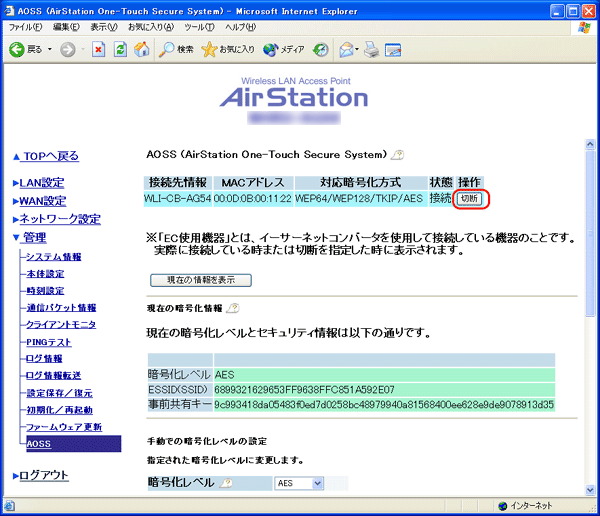Click the MAC address 00:0D:0B:00:11:22 cell
The width and height of the screenshot is (600, 516).
pyautogui.click(x=253, y=198)
